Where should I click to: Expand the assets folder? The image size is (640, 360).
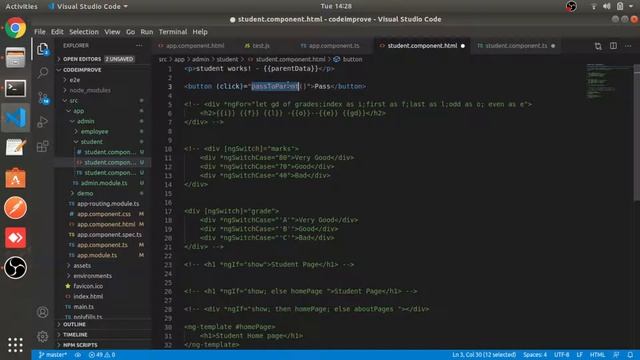82,265
